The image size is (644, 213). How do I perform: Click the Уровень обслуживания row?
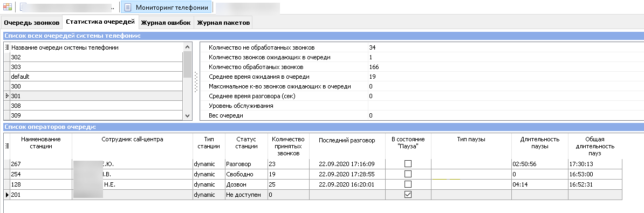click(422, 106)
